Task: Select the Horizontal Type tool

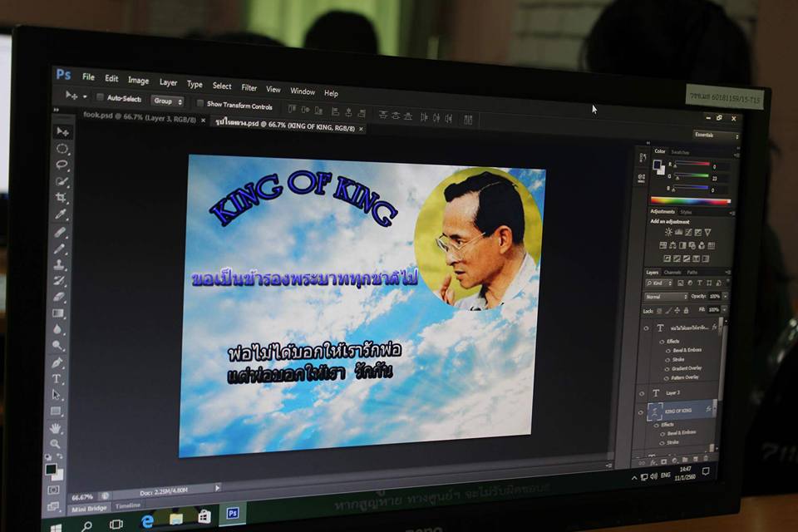Action: [57, 379]
